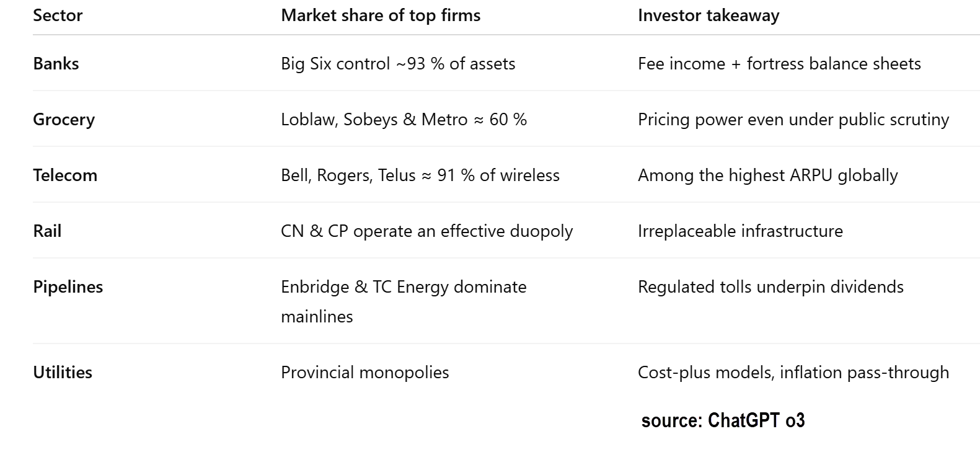
Task: Select the Pipelines row label
Action: coord(68,287)
